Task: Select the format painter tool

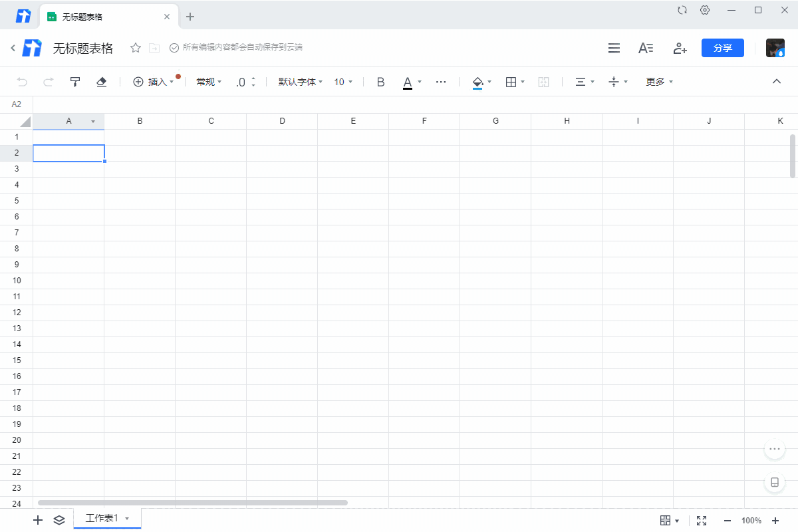Action: [75, 82]
